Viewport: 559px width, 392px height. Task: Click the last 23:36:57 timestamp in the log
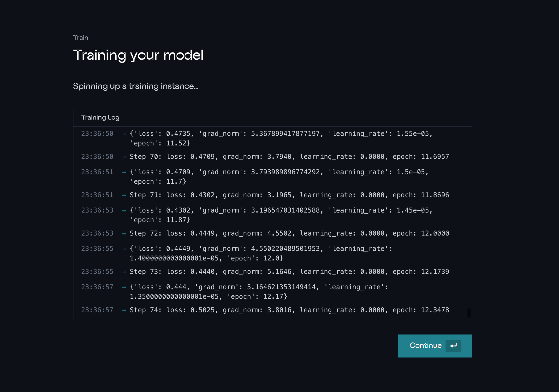pos(97,310)
